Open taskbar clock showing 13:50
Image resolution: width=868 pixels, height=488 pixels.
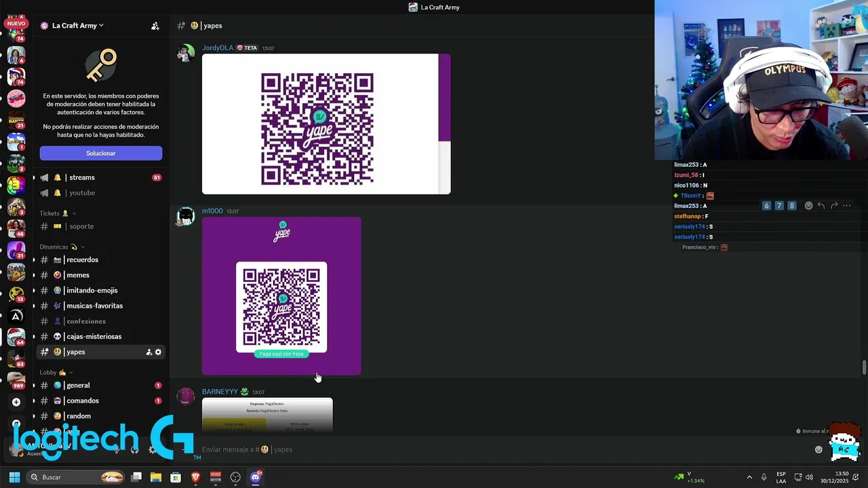[x=835, y=477]
